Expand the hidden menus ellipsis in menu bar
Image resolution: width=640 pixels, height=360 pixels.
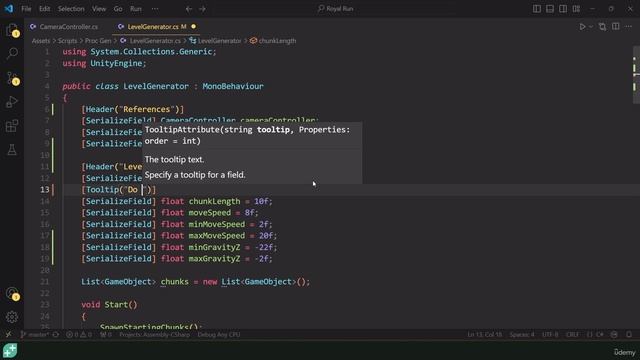155,9
